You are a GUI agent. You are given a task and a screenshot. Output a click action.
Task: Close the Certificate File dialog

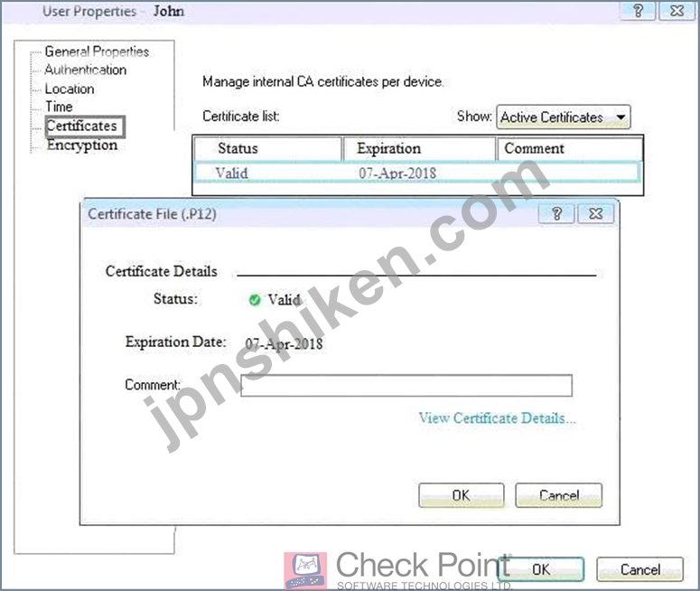[x=595, y=213]
